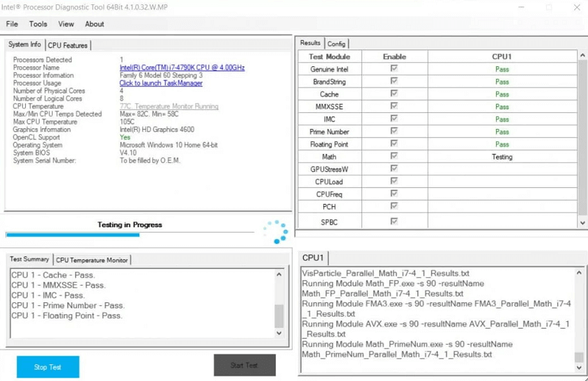The height and width of the screenshot is (381, 588).
Task: Click the Intel Core i7-4790K processor link
Action: 182,68
